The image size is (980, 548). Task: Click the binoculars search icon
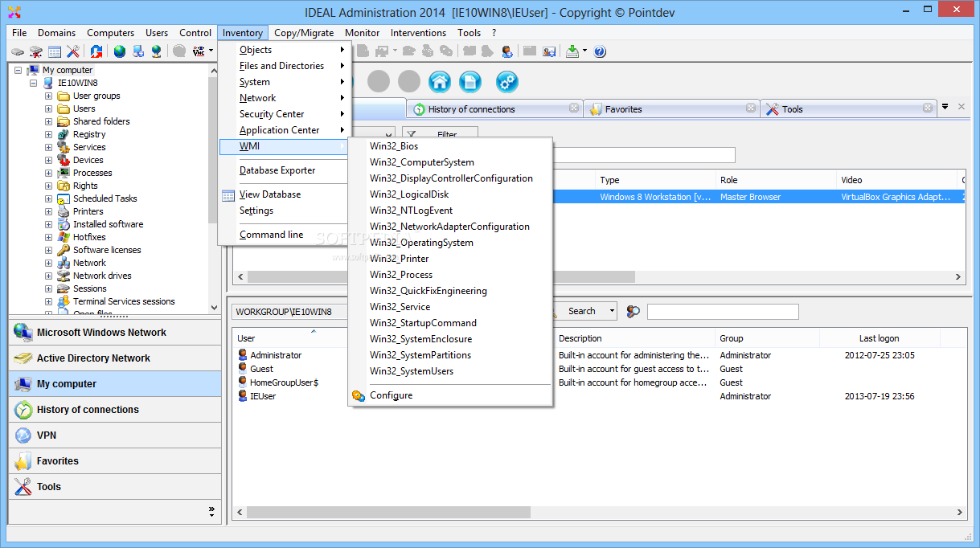coord(634,312)
